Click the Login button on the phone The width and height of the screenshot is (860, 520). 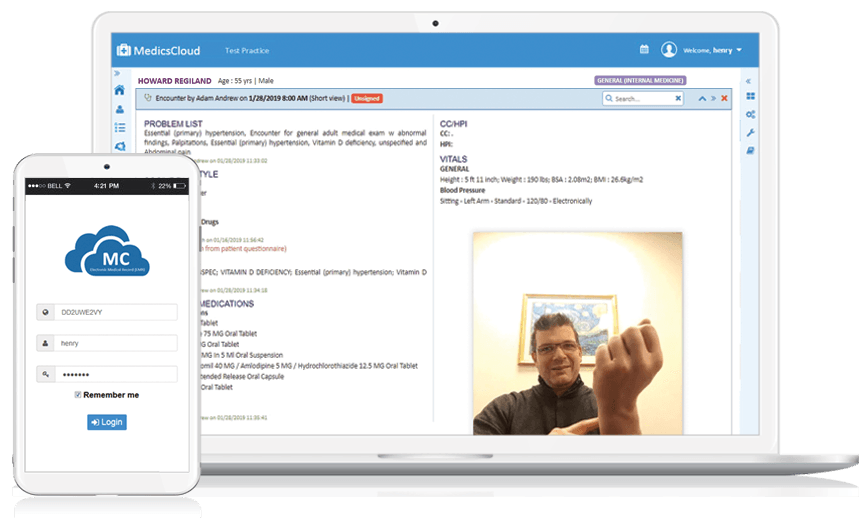coord(106,422)
